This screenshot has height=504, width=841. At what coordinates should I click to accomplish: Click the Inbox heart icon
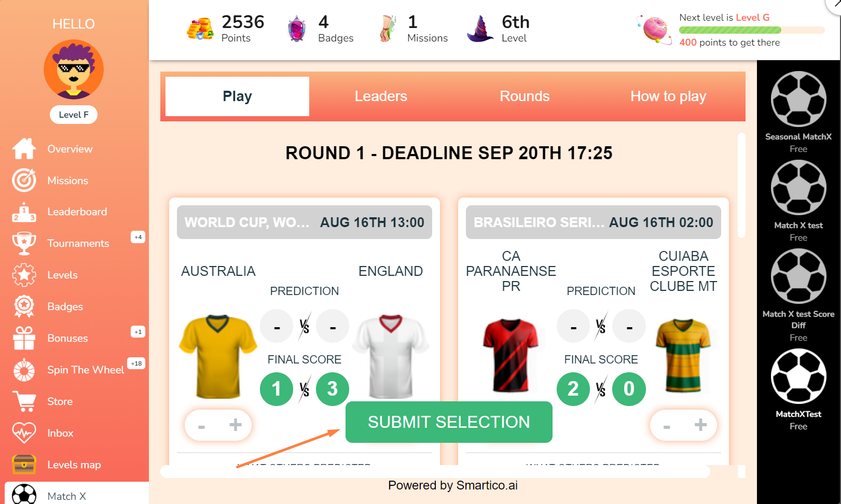pos(24,433)
